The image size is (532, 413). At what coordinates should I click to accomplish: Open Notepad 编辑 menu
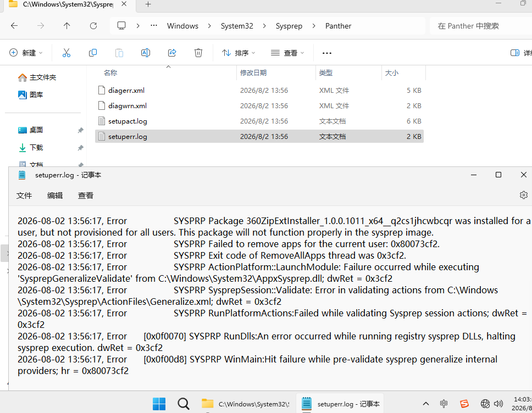(x=54, y=196)
